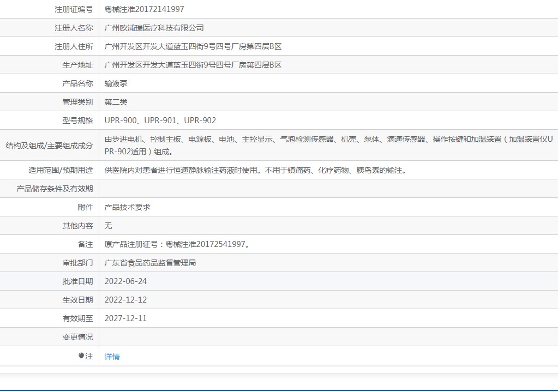
Task: Select product name 输液泵
Action: pos(116,83)
